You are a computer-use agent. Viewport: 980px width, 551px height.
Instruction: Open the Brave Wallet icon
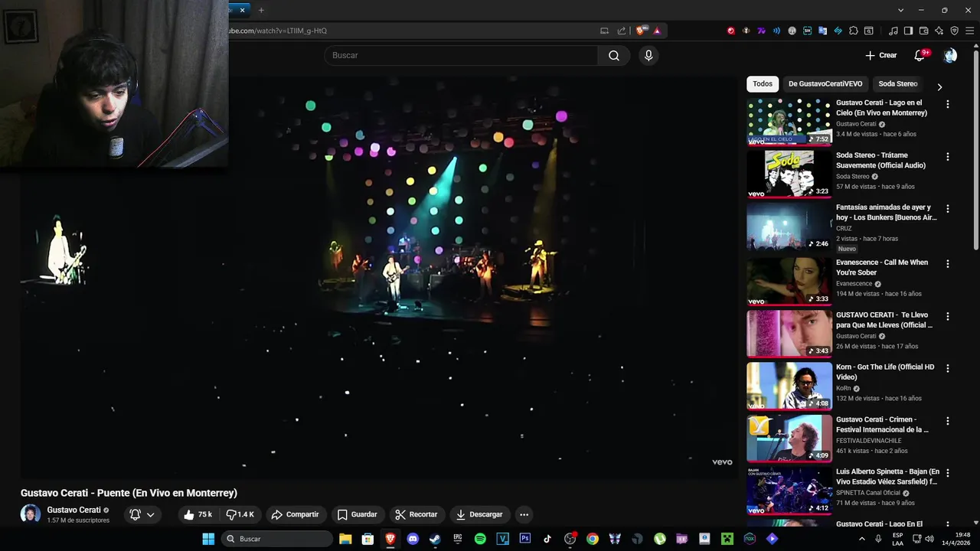tap(923, 31)
